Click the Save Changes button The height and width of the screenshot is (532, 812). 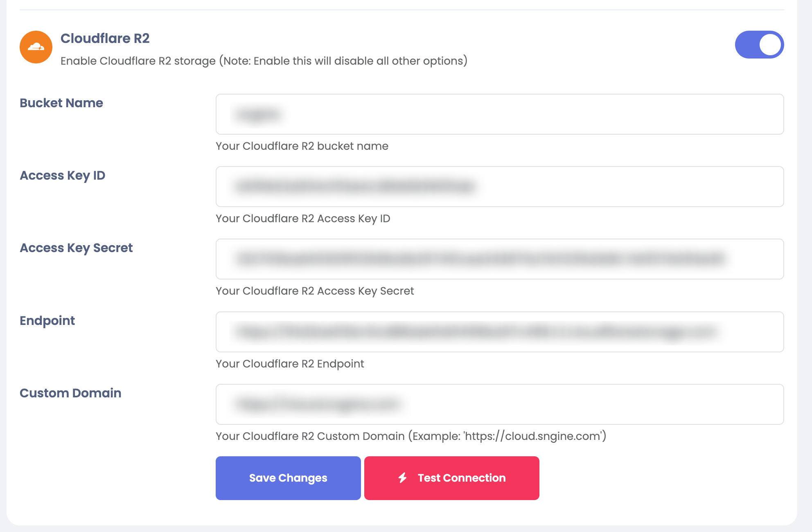[288, 478]
